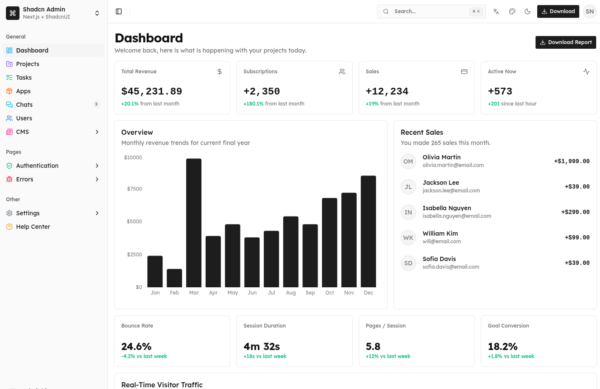The height and width of the screenshot is (389, 600).
Task: Click the WK avatar for William Kim
Action: click(408, 238)
